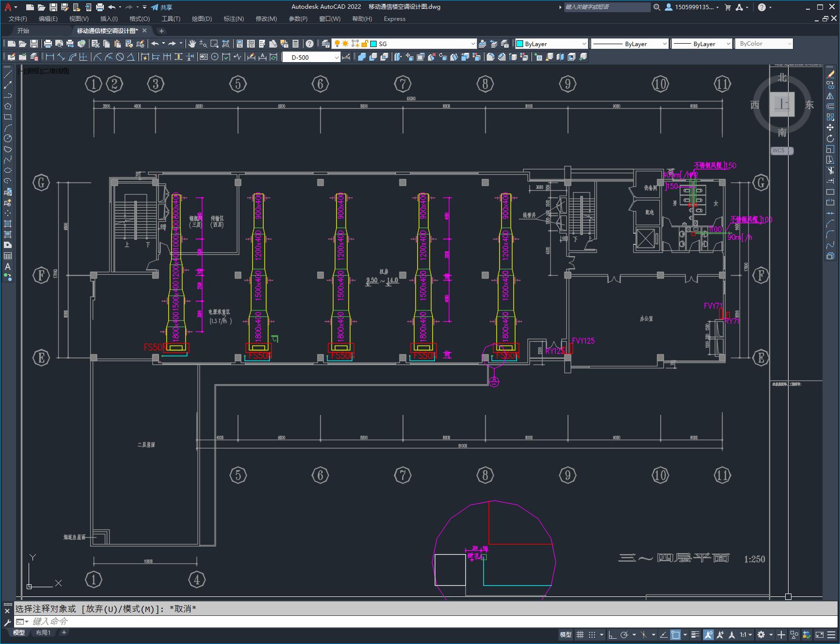Image resolution: width=840 pixels, height=644 pixels.
Task: Click the cyan SG layer color square
Action: pyautogui.click(x=374, y=44)
